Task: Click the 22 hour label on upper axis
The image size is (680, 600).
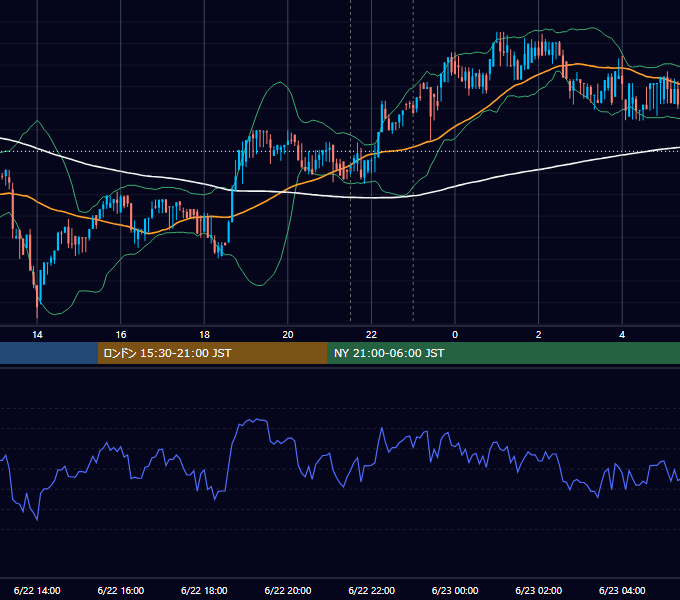Action: pos(371,335)
